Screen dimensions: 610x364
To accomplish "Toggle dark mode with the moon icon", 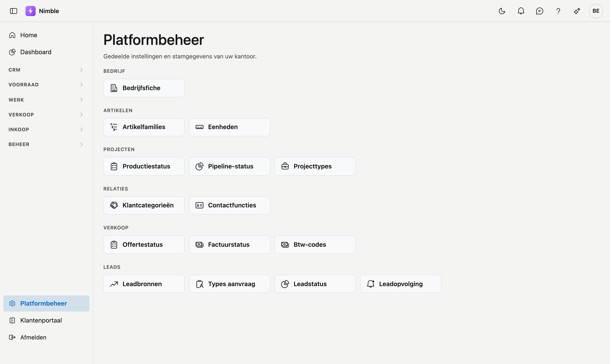I will point(502,11).
